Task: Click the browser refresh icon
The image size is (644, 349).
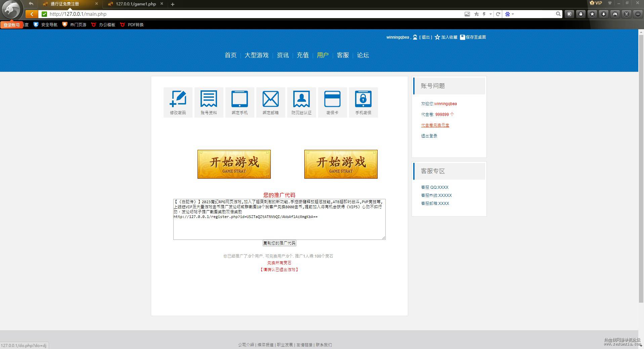Action: tap(498, 14)
